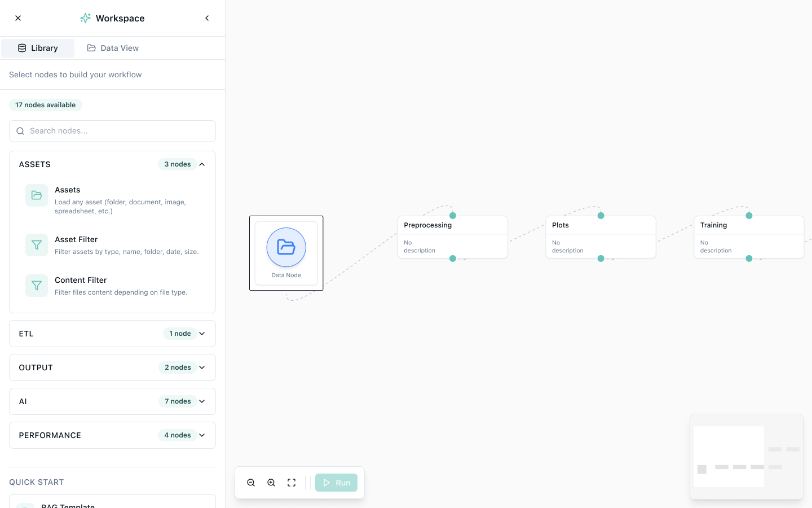Screen dimensions: 812x508
Task: Select the Data Node folder icon on canvas
Action: (286, 247)
